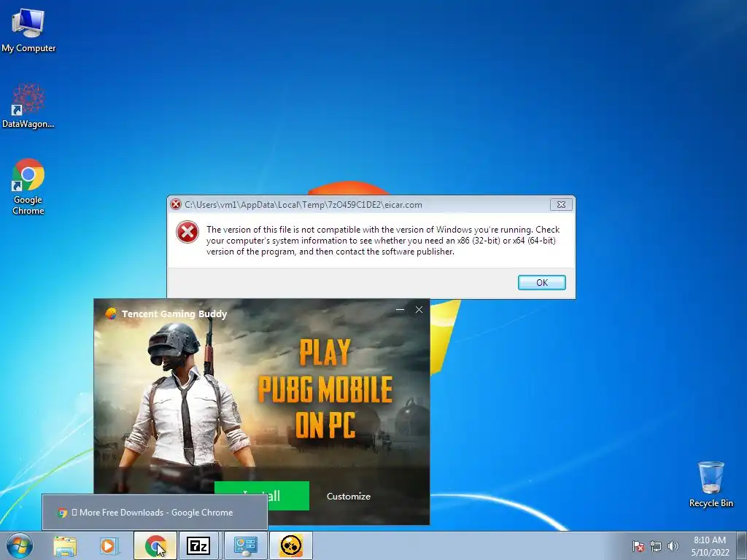Open the Recycle Bin on the desktop

coord(711,484)
